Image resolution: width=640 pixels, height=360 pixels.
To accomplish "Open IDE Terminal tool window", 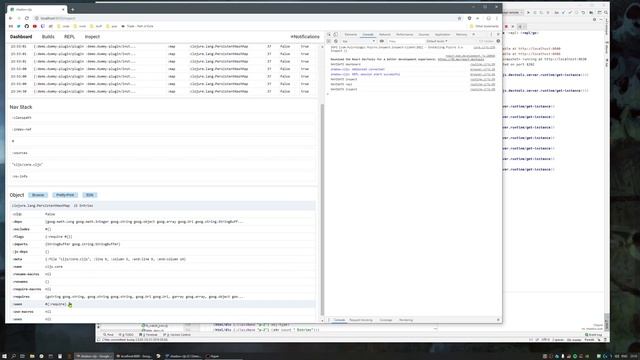I will click(x=149, y=335).
